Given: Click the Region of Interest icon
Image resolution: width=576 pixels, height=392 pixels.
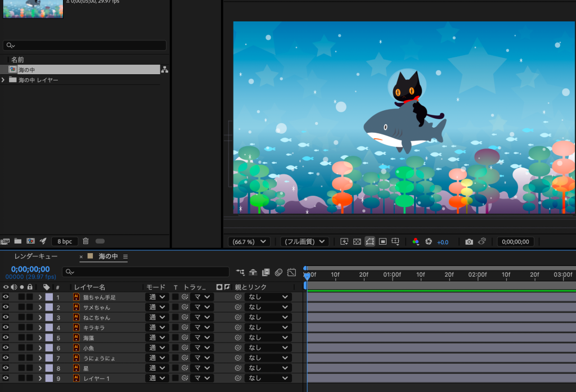Looking at the screenshot, I should pos(382,242).
